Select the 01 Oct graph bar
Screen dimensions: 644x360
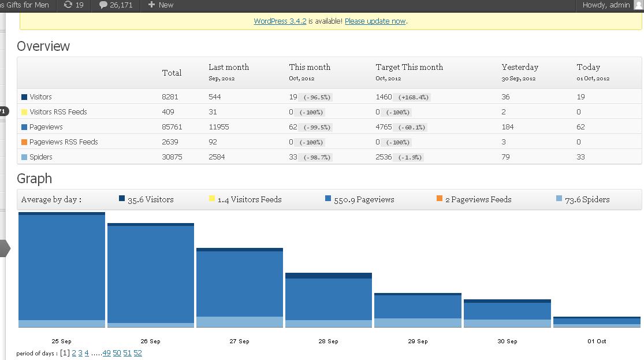click(597, 322)
